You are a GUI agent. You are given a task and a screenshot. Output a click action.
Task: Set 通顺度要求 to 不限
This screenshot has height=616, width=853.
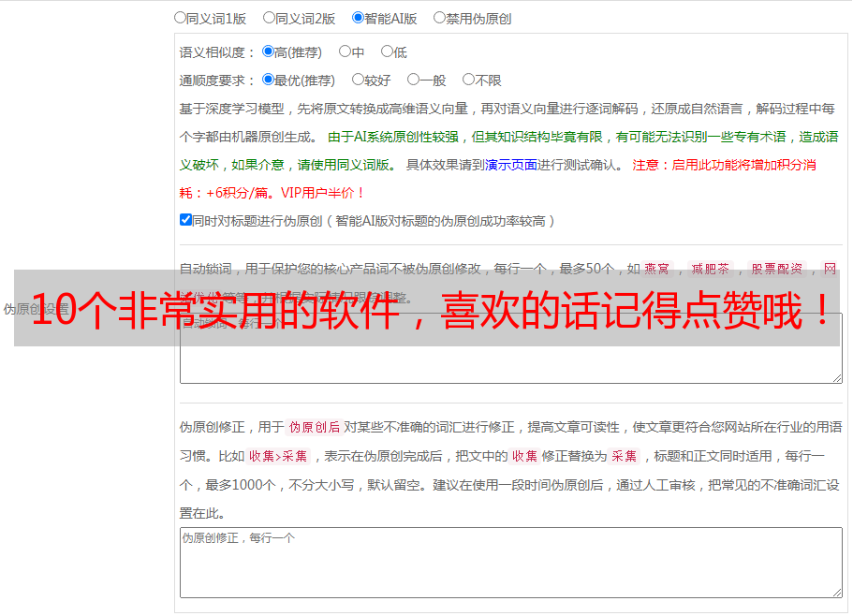click(x=468, y=80)
